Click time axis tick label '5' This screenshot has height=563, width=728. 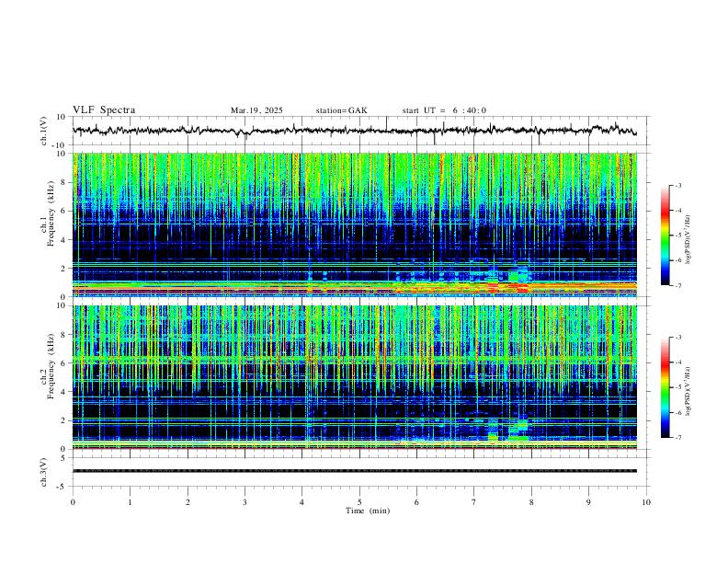tap(359, 502)
